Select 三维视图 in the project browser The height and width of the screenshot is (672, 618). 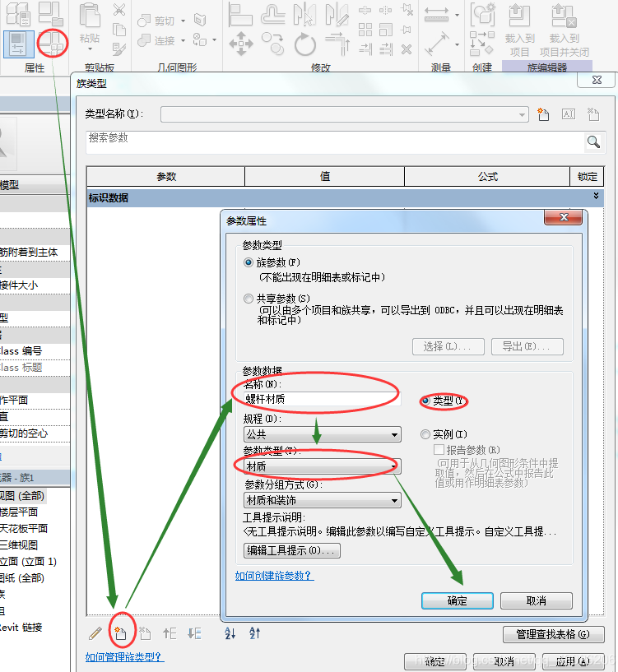point(19,545)
